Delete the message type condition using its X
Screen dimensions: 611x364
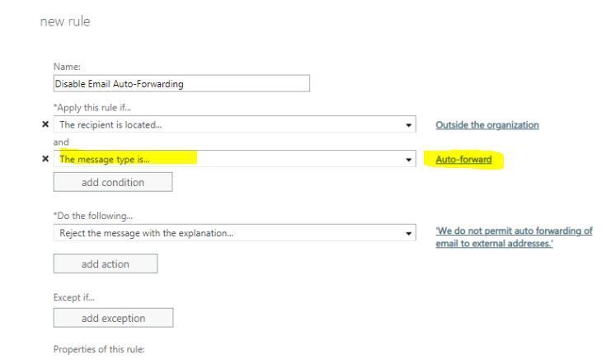click(45, 159)
